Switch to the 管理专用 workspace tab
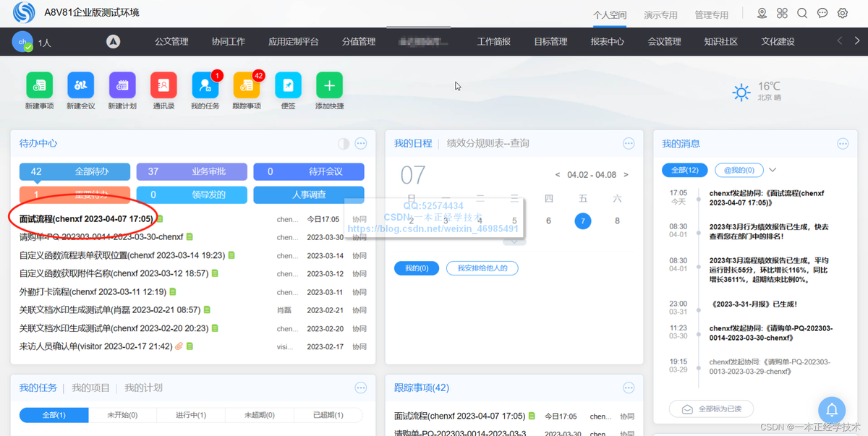Image resolution: width=868 pixels, height=436 pixels. tap(710, 14)
